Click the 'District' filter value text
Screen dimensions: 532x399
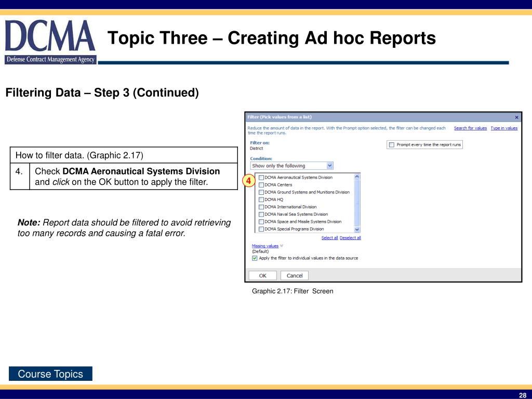click(257, 148)
